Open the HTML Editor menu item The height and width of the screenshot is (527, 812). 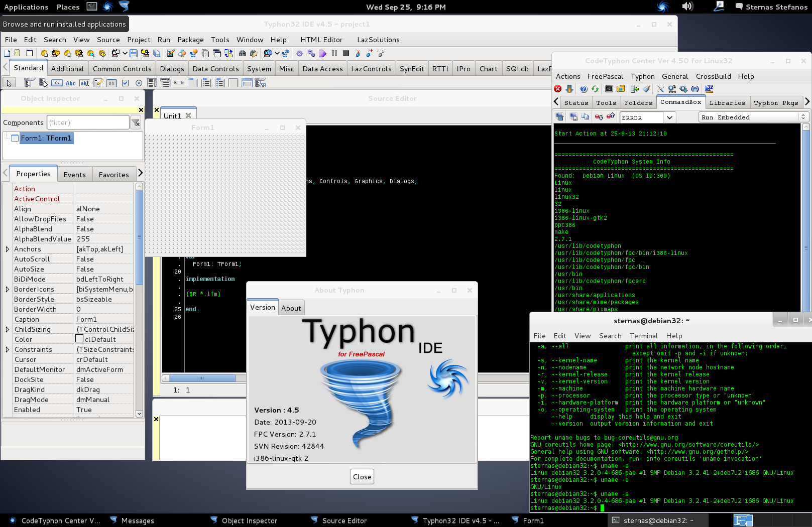[x=321, y=40]
